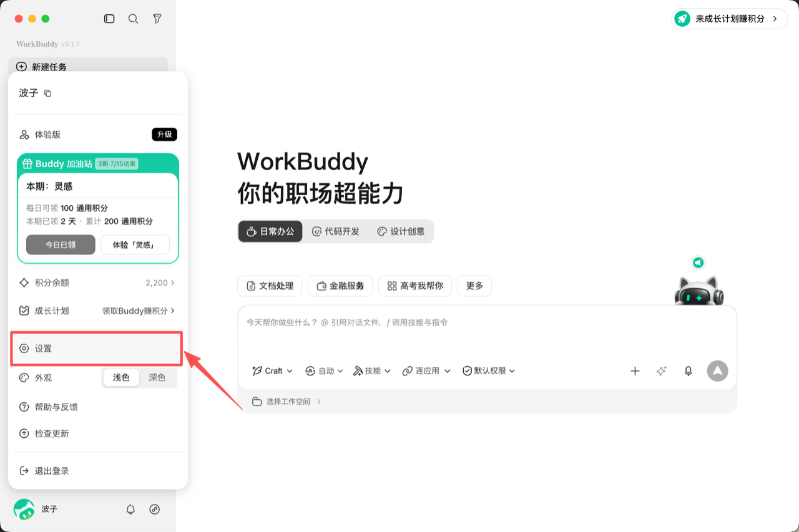Click the 体验版 user plan icon
Screen dimensions: 799x532
[x=24, y=135]
